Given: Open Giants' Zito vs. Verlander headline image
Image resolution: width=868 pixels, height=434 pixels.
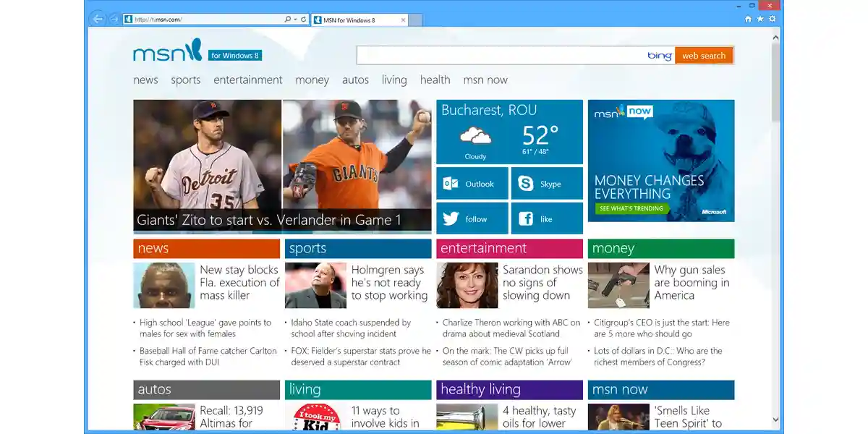Looking at the screenshot, I should point(282,166).
